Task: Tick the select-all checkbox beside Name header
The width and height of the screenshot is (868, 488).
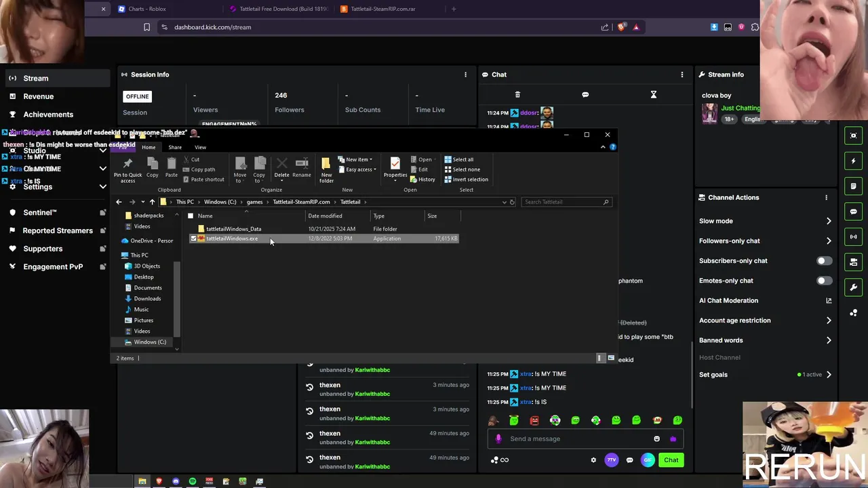Action: 191,216
